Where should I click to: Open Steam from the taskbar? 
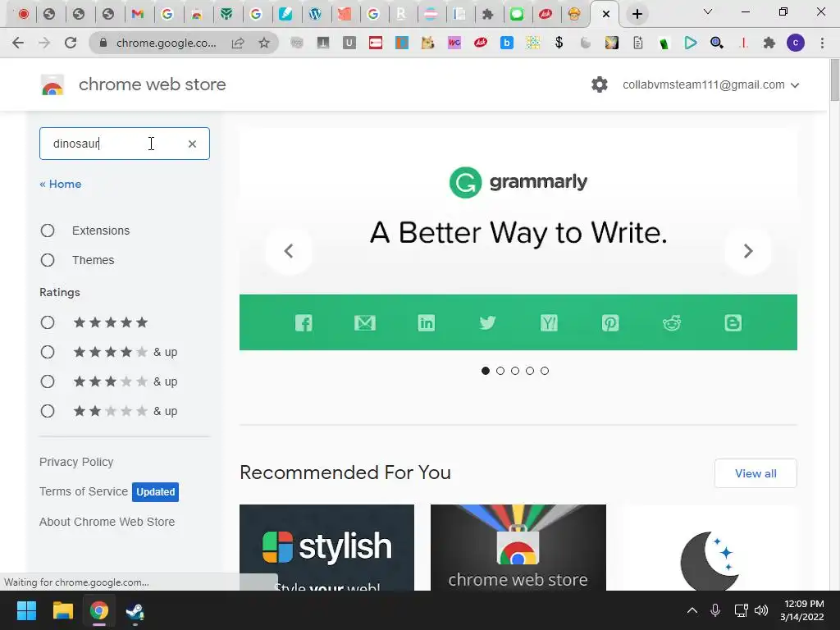coord(135,610)
